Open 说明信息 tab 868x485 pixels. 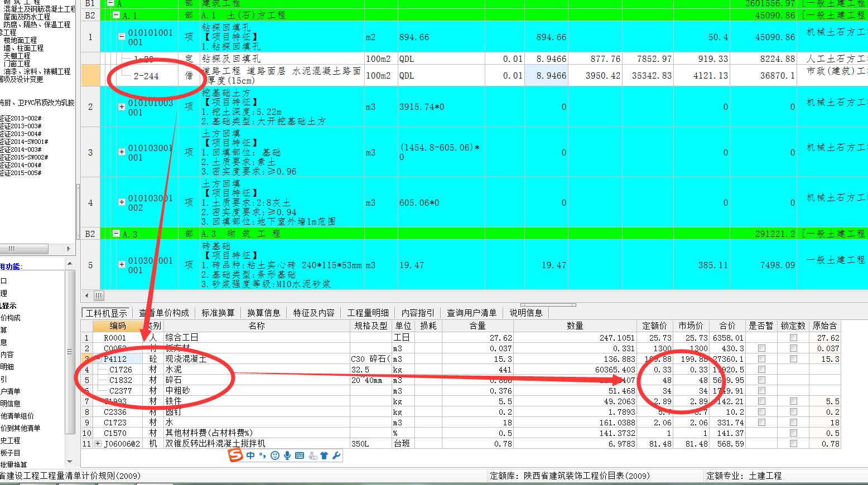(x=526, y=313)
